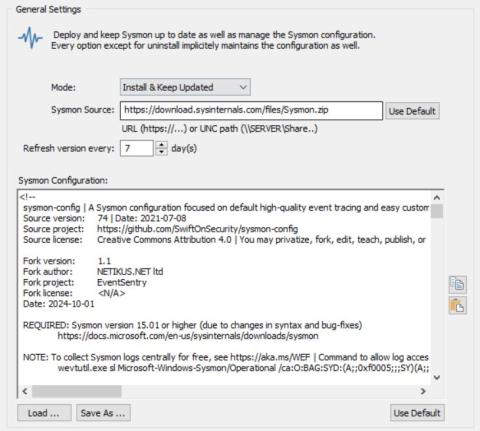Click horizontal scrollbar right arrow
The height and width of the screenshot is (431, 480).
click(x=423, y=391)
